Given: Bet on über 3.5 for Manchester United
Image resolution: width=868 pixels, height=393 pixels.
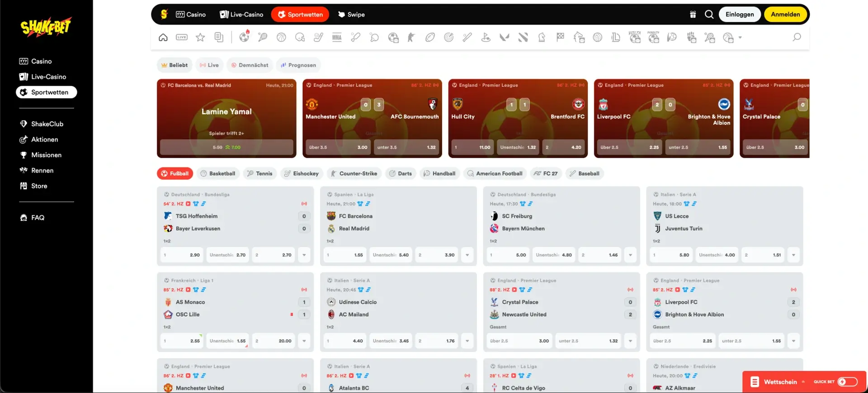Looking at the screenshot, I should coord(338,147).
